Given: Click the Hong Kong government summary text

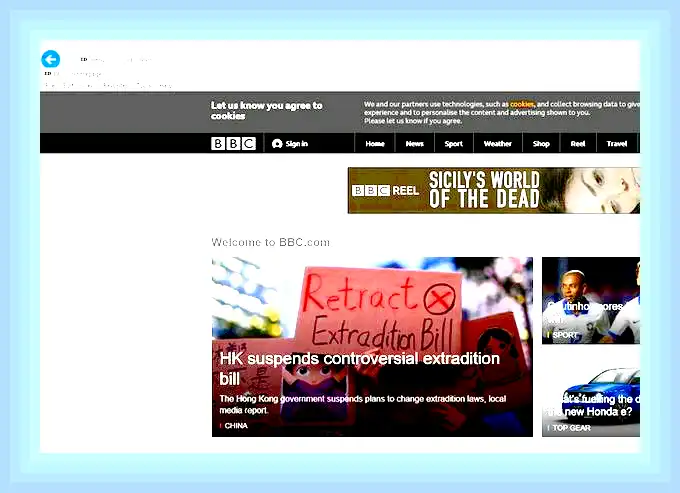Looking at the screenshot, I should [x=363, y=404].
